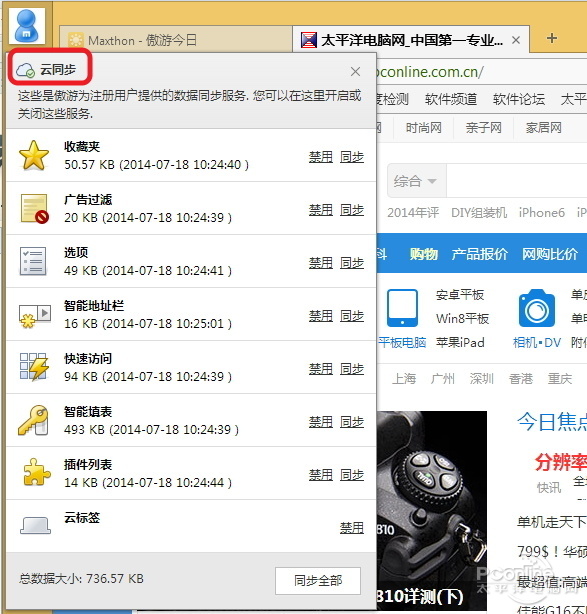Click the camera DV icon on webpage

click(x=536, y=308)
